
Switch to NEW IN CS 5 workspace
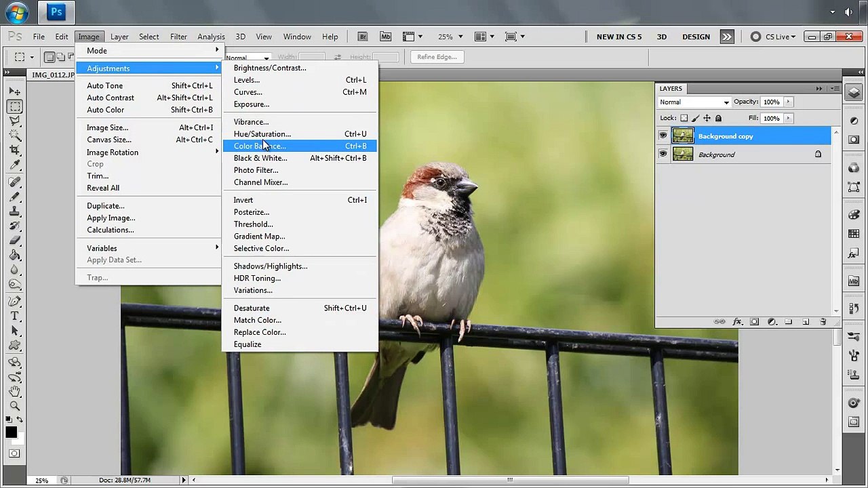(x=619, y=37)
